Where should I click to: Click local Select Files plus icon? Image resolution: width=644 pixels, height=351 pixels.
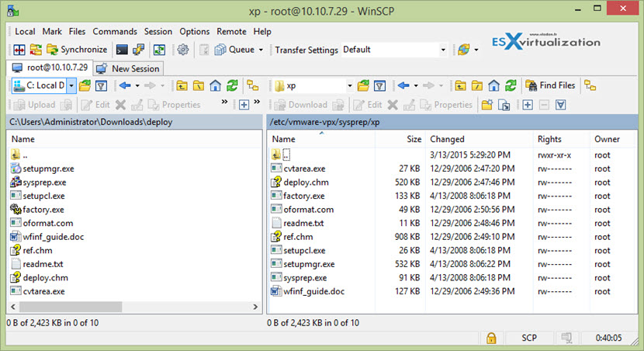pyautogui.click(x=244, y=105)
